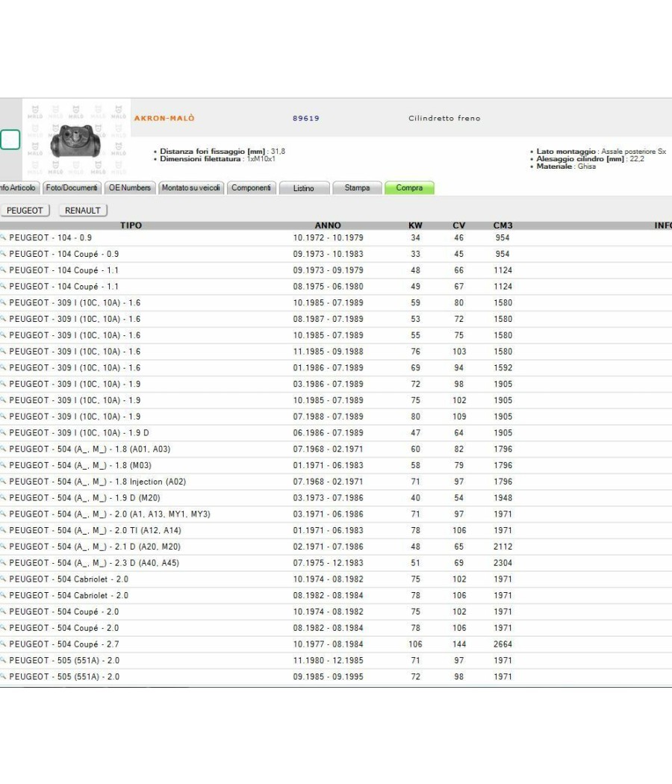This screenshot has height=784, width=672.
Task: Tick the green checkbox beside the product image
Action: [x=10, y=140]
